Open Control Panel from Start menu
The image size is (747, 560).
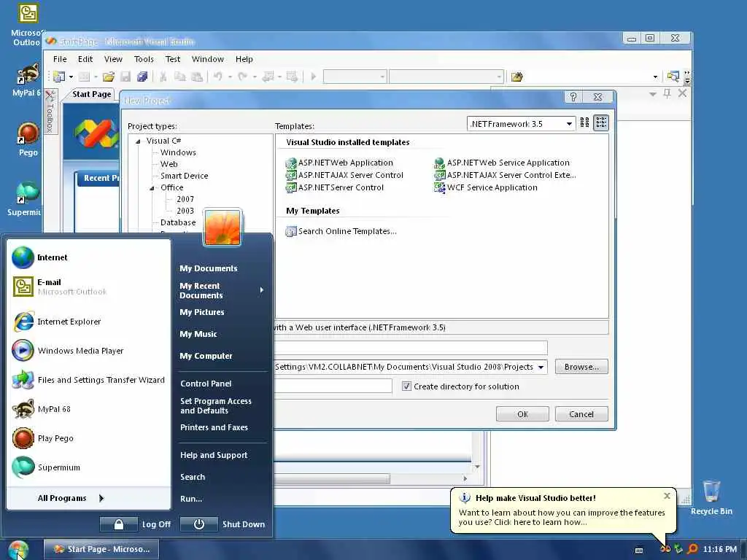pos(206,384)
